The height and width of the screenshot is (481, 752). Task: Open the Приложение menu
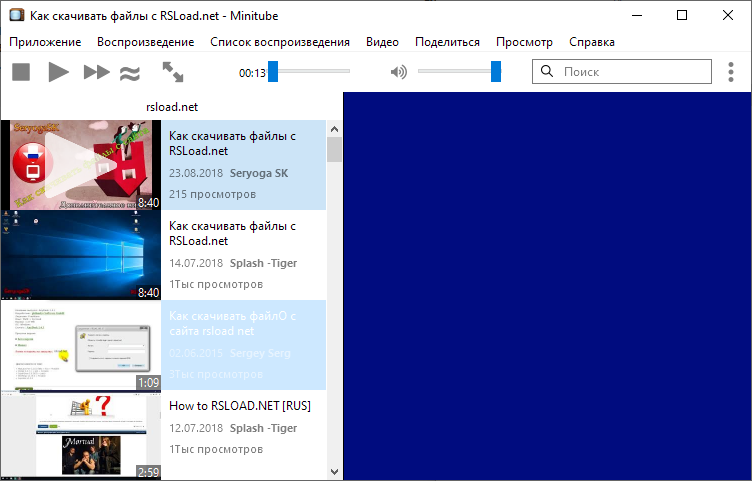[x=45, y=42]
